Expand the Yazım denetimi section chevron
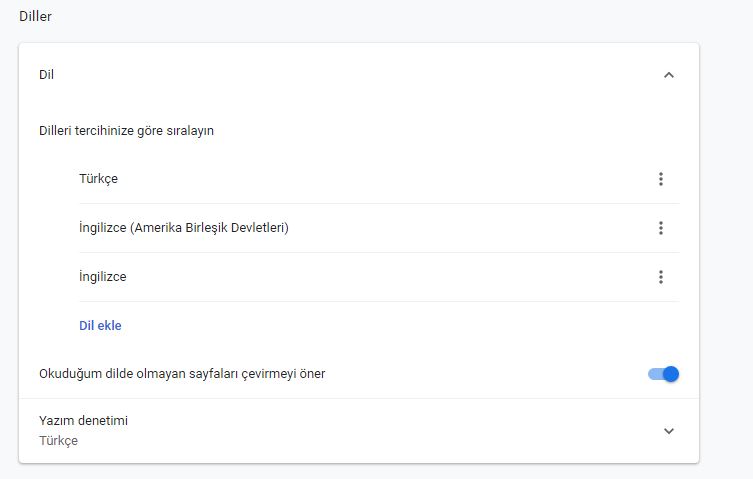Screen dimensions: 753x479 [x=669, y=431]
